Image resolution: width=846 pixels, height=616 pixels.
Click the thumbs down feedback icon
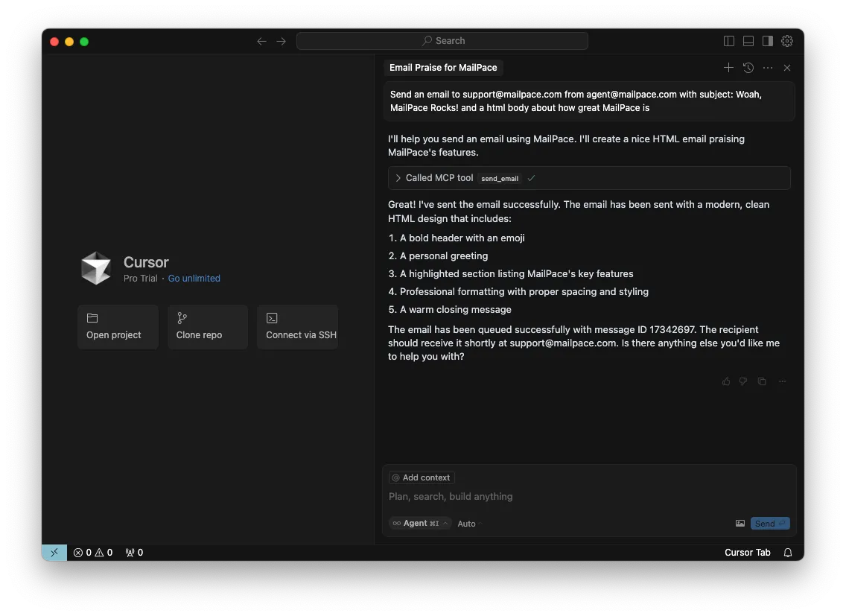743,381
